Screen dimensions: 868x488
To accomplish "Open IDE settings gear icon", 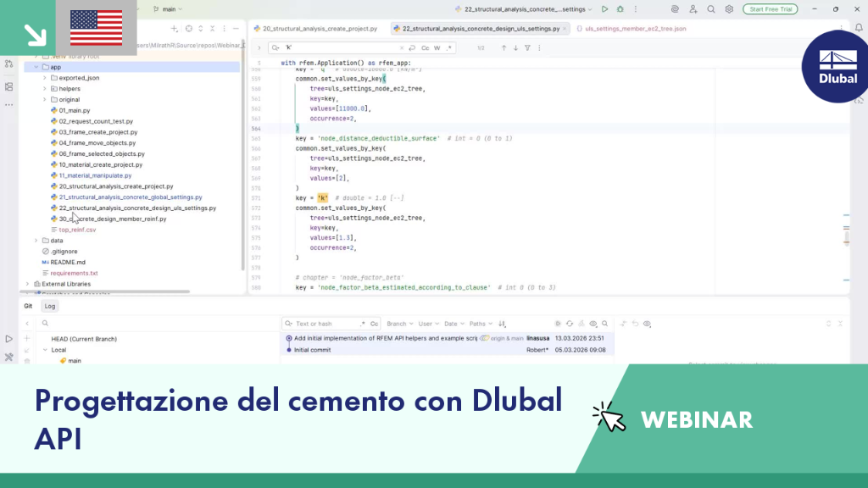I will pyautogui.click(x=729, y=8).
